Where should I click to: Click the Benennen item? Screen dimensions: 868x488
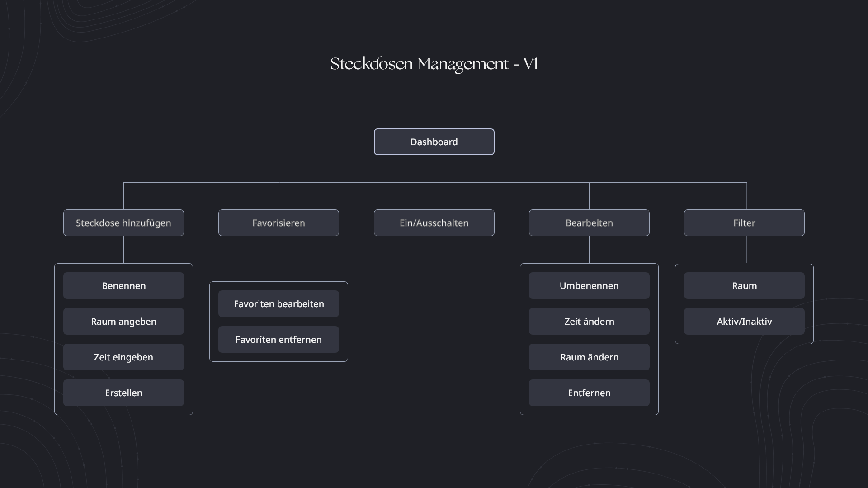[123, 285]
